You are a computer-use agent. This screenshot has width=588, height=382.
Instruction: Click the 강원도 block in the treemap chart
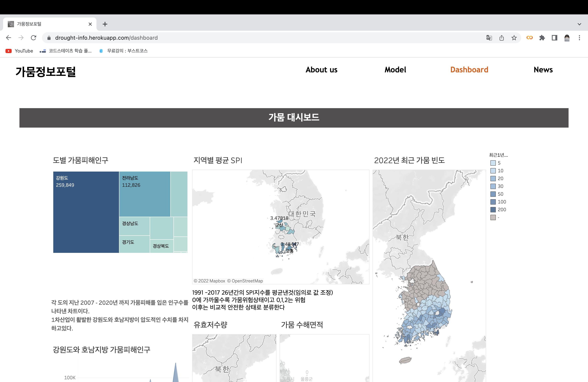(x=86, y=212)
